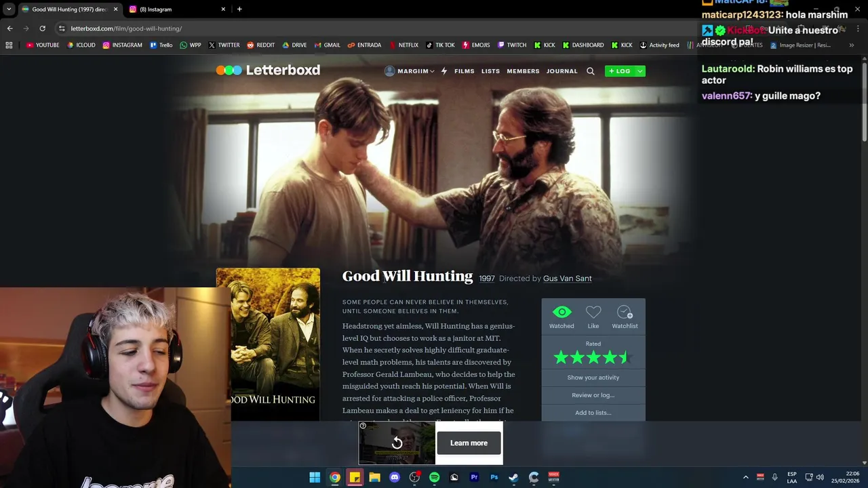Close the Instagram tab
This screenshot has height=488, width=868.
(223, 9)
